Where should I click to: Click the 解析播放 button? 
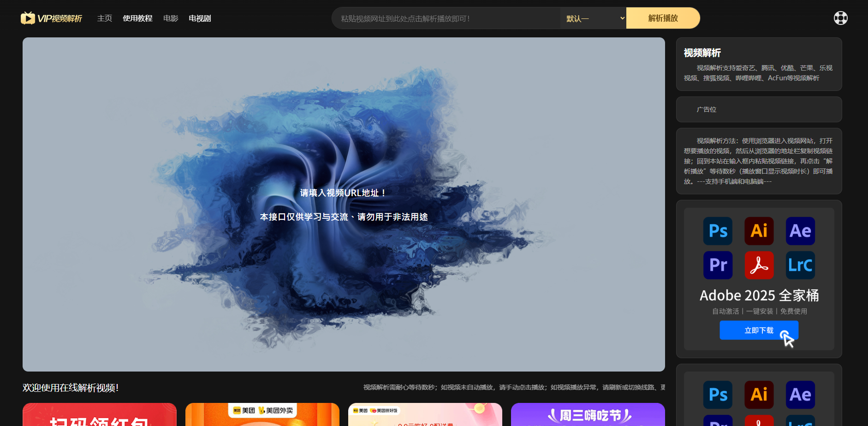click(x=663, y=18)
